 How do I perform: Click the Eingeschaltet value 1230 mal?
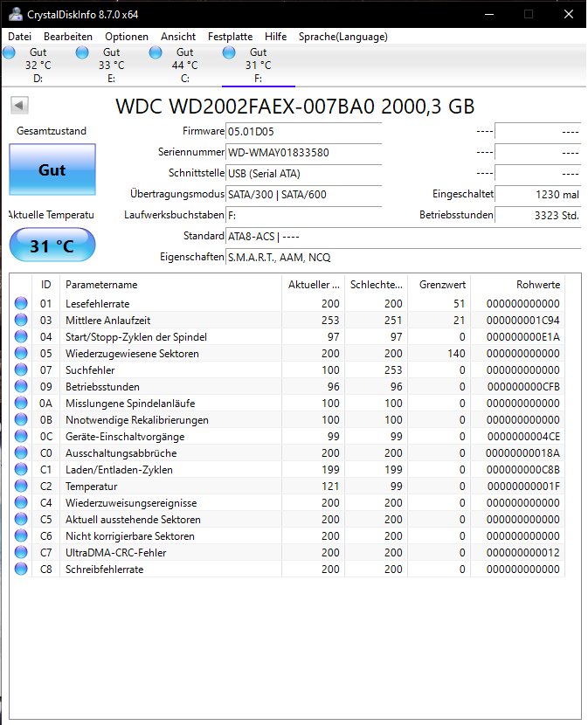pos(537,195)
